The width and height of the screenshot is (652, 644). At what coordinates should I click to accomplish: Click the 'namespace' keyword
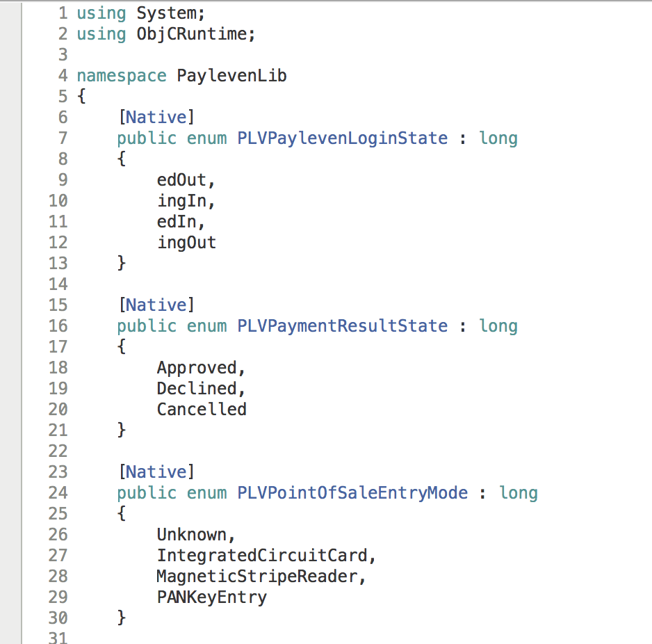click(x=122, y=76)
